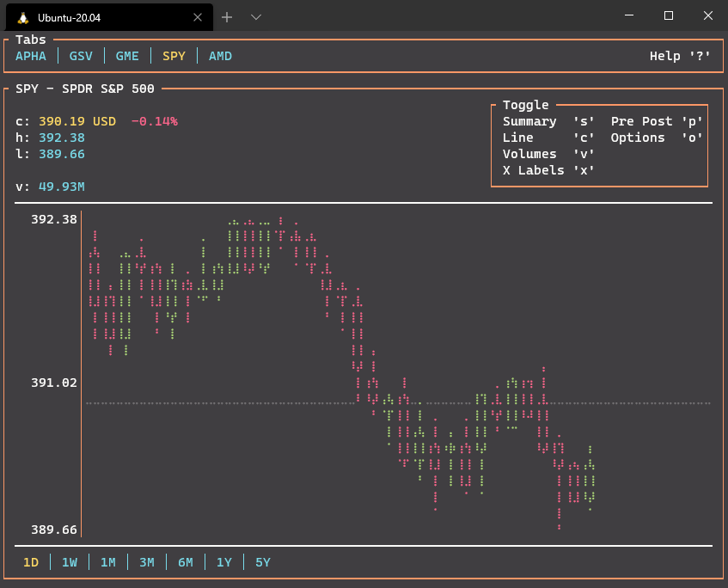Click the active SPY tab

[174, 56]
